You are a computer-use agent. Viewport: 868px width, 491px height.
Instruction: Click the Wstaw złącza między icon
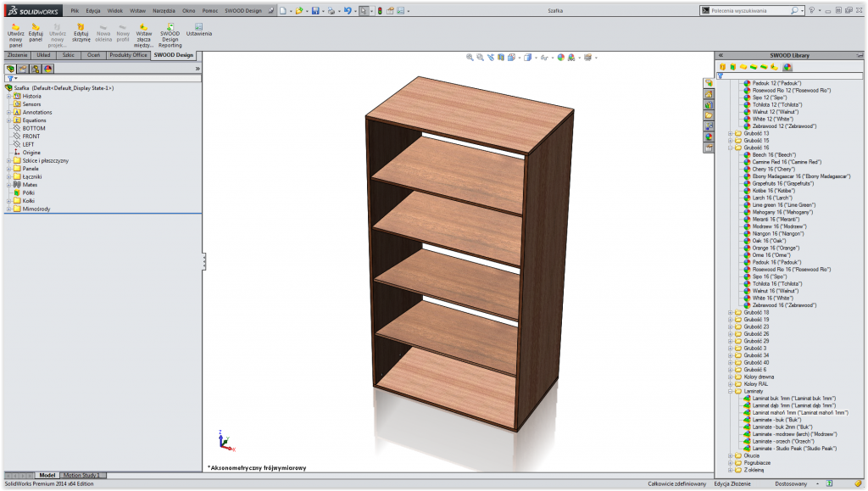[143, 32]
